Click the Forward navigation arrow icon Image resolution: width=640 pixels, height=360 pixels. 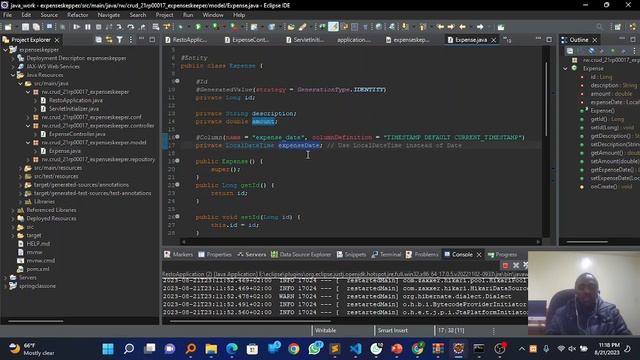[x=480, y=27]
